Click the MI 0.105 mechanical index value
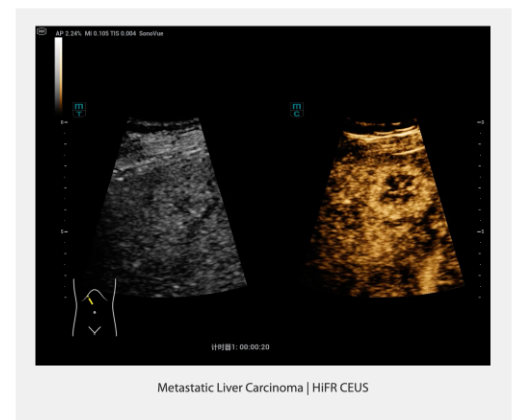Viewport: 518px width, 420px height. [96, 33]
